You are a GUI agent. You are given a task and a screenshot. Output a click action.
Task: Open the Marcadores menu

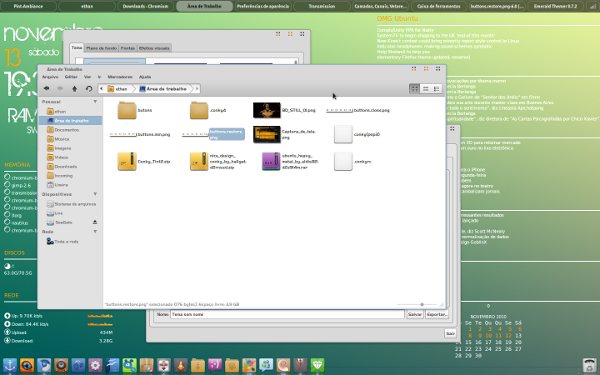coord(120,77)
